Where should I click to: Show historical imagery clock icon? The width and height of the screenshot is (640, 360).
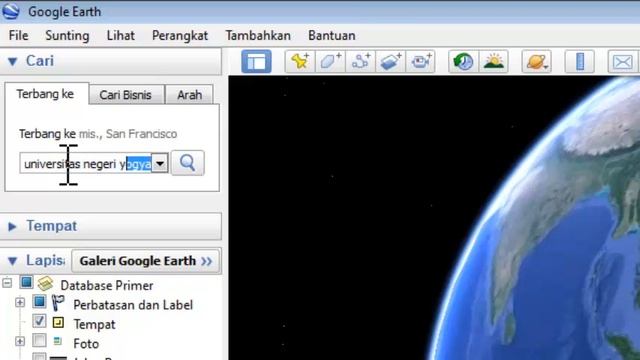[x=463, y=62]
